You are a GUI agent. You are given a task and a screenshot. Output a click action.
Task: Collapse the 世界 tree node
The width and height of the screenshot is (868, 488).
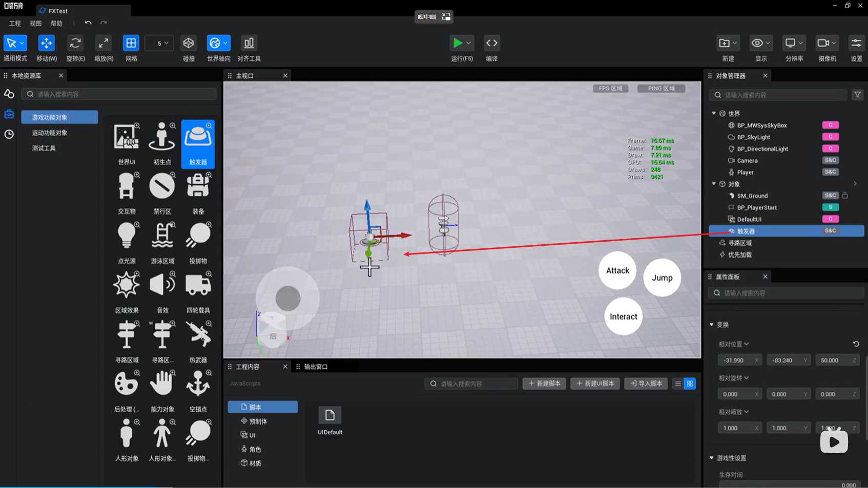point(714,113)
